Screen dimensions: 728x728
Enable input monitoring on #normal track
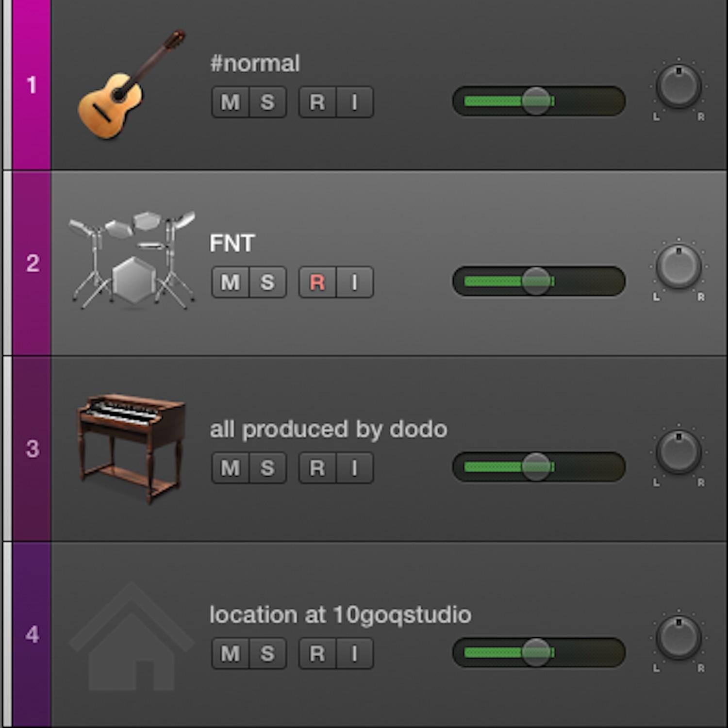tap(355, 102)
